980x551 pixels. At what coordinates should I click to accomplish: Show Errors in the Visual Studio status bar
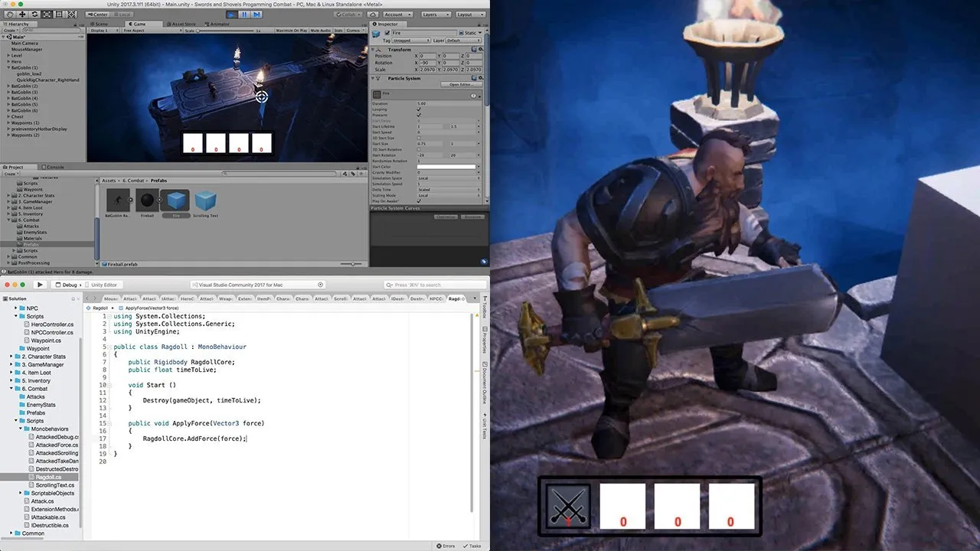pyautogui.click(x=446, y=546)
